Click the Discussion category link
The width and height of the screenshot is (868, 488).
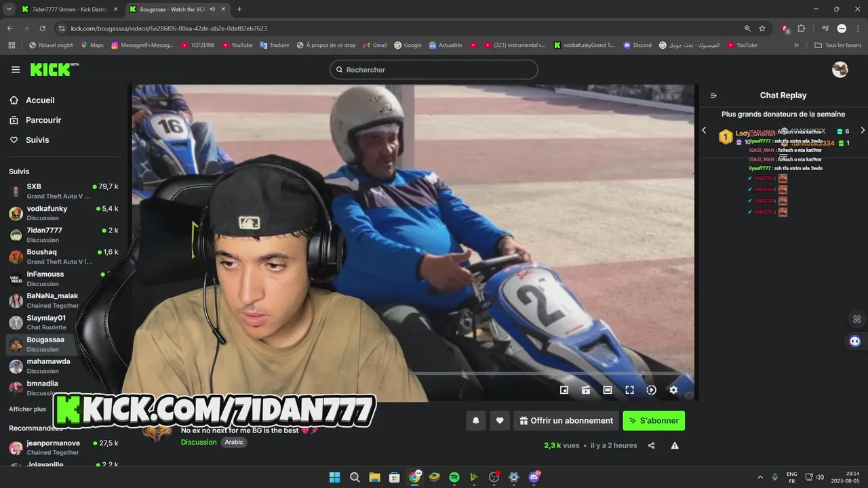[199, 442]
